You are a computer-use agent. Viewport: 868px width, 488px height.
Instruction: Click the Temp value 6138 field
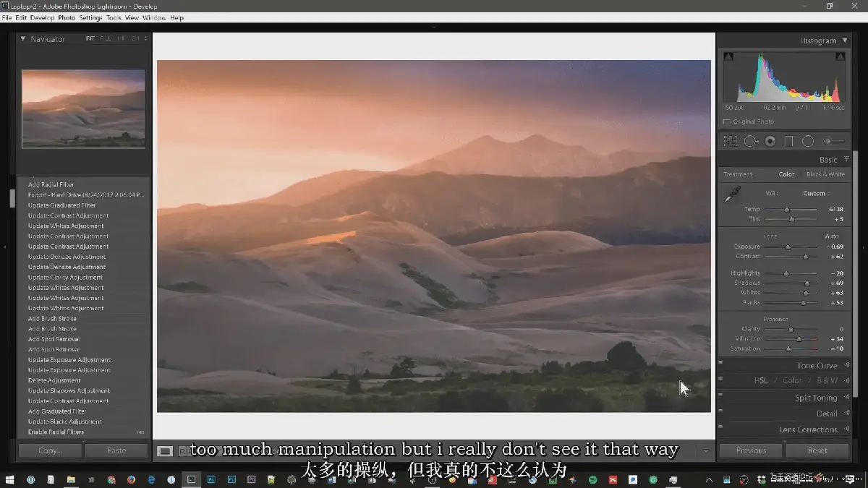click(835, 210)
